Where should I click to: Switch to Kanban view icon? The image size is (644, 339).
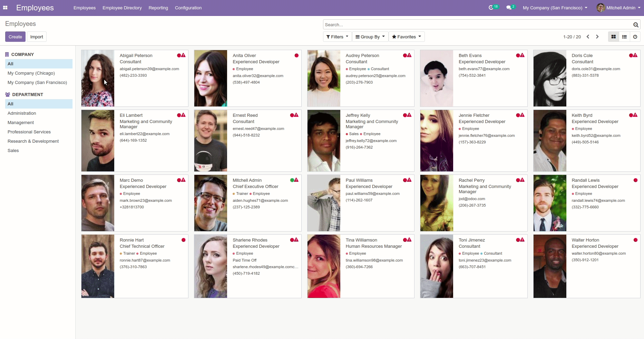(x=613, y=37)
